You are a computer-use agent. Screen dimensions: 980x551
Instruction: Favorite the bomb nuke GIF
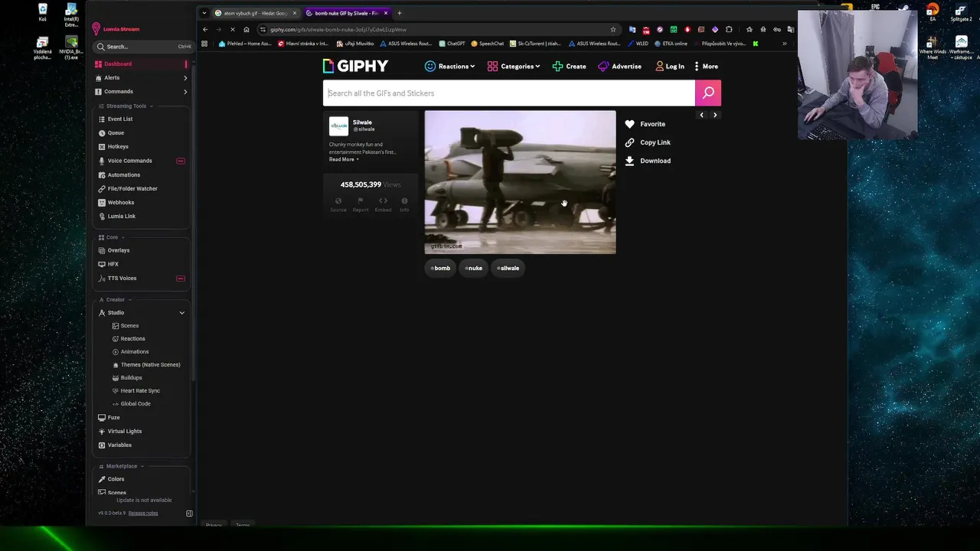coord(645,124)
